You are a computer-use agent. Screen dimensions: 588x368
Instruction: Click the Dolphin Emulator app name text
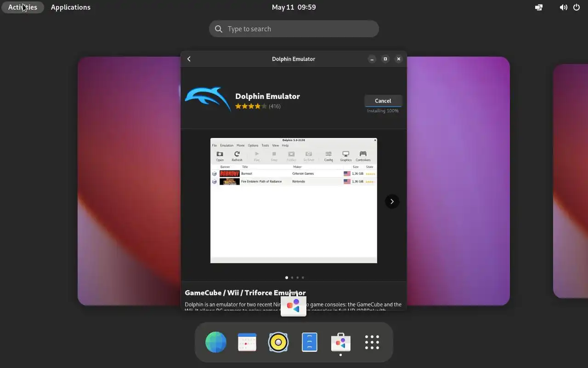[x=267, y=96]
